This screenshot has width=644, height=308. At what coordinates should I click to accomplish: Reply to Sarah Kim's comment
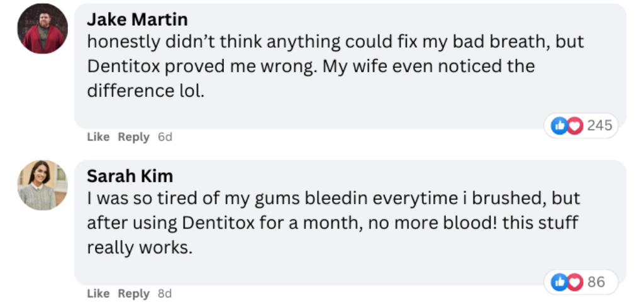coord(133,293)
